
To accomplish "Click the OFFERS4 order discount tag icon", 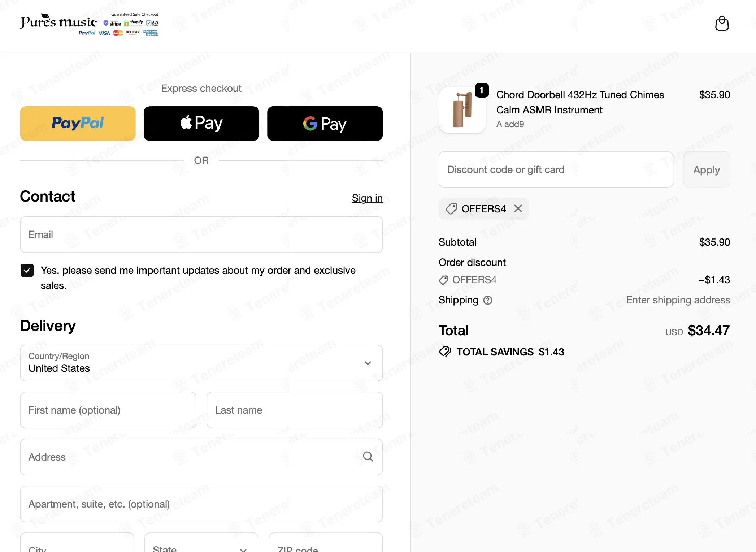I will [x=443, y=280].
